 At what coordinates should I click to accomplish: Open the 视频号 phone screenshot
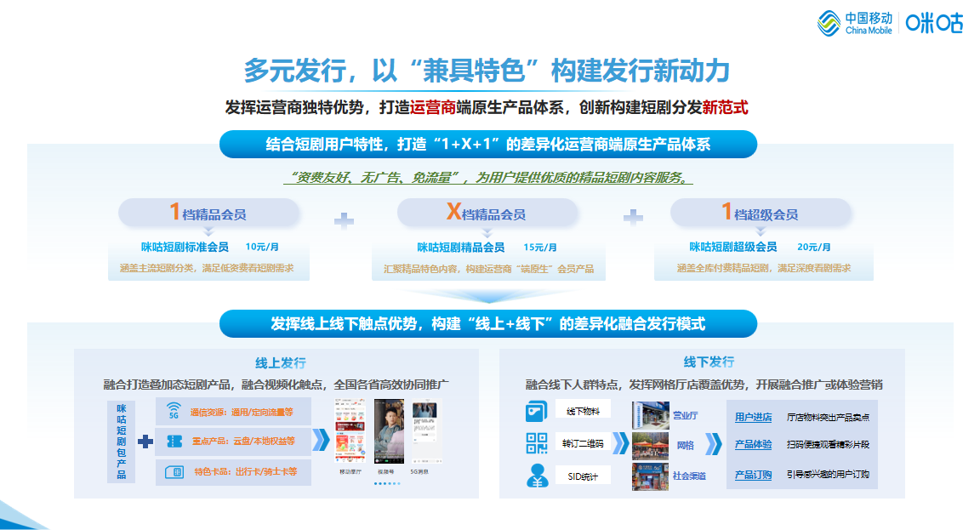click(389, 432)
